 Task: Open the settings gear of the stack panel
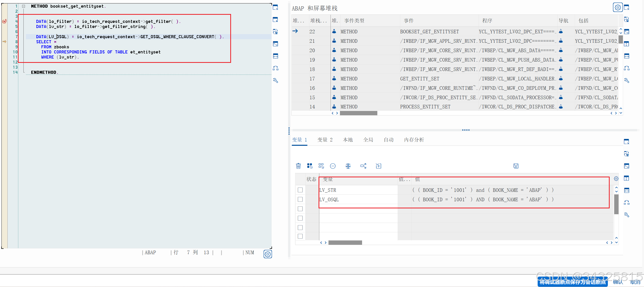click(x=618, y=7)
